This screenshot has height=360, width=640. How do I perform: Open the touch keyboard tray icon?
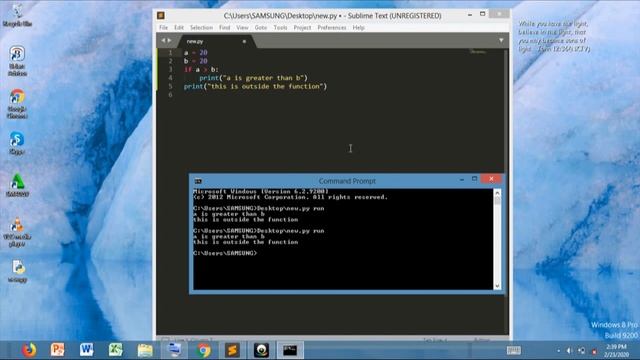pyautogui.click(x=513, y=351)
